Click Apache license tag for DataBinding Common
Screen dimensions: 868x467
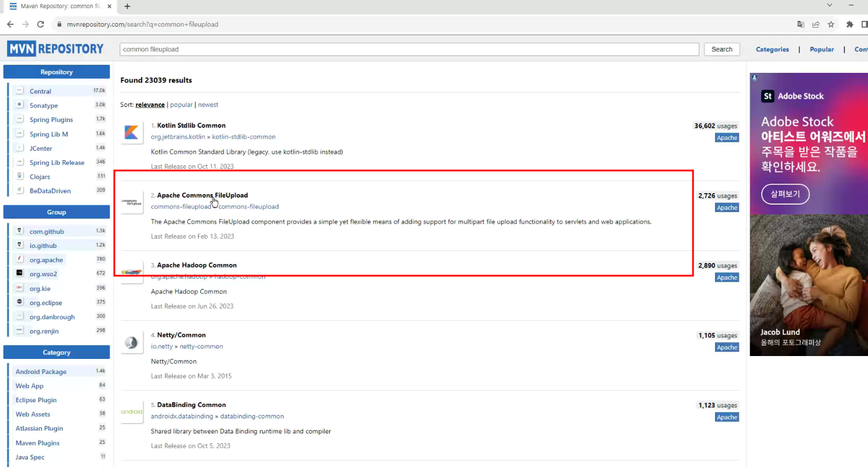[727, 417]
